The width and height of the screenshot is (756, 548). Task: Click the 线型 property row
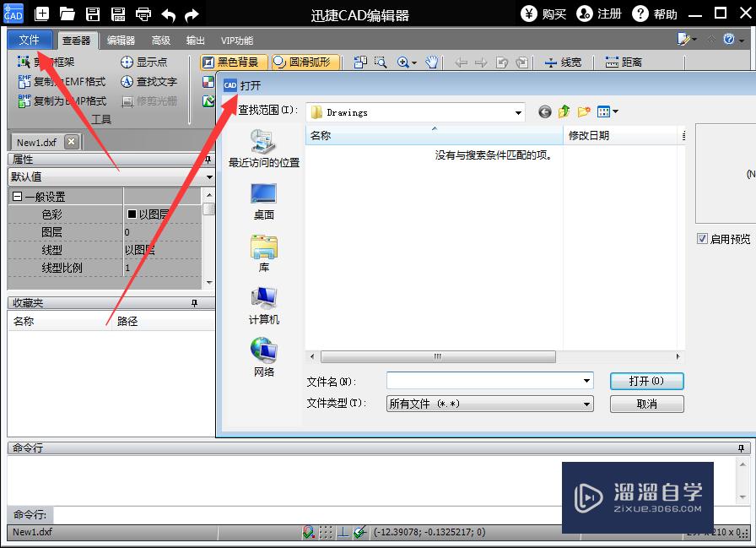tap(105, 250)
